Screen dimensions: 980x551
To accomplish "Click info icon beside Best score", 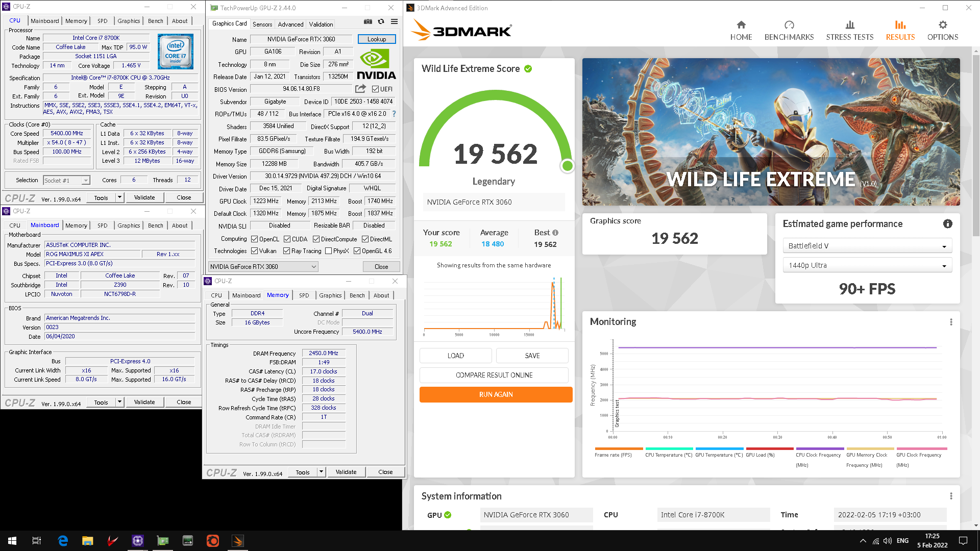I will (x=555, y=233).
